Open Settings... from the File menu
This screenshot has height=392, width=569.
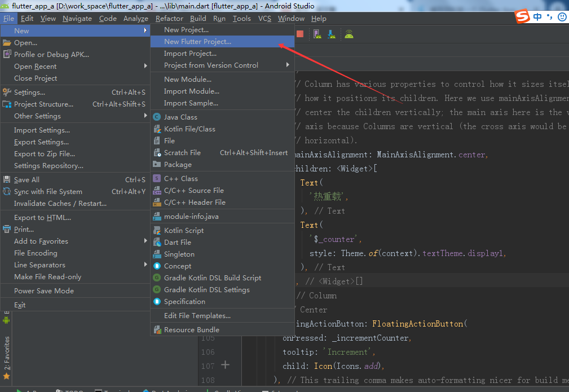(x=75, y=92)
